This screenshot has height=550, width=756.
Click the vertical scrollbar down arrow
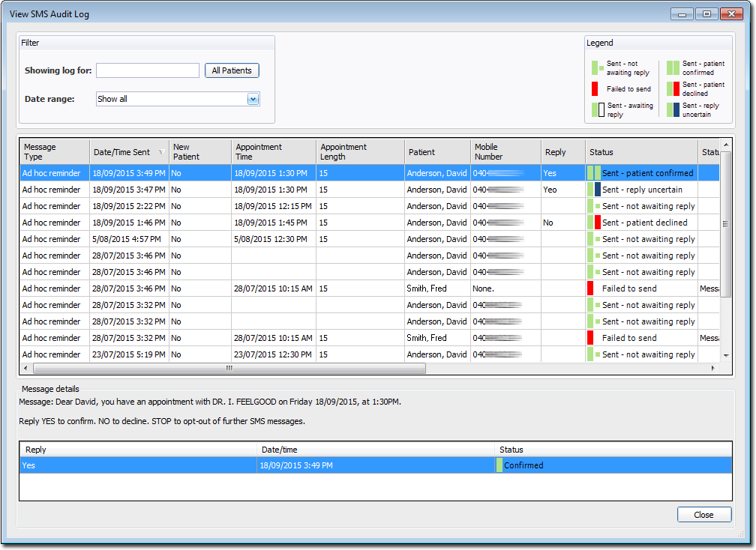(725, 355)
